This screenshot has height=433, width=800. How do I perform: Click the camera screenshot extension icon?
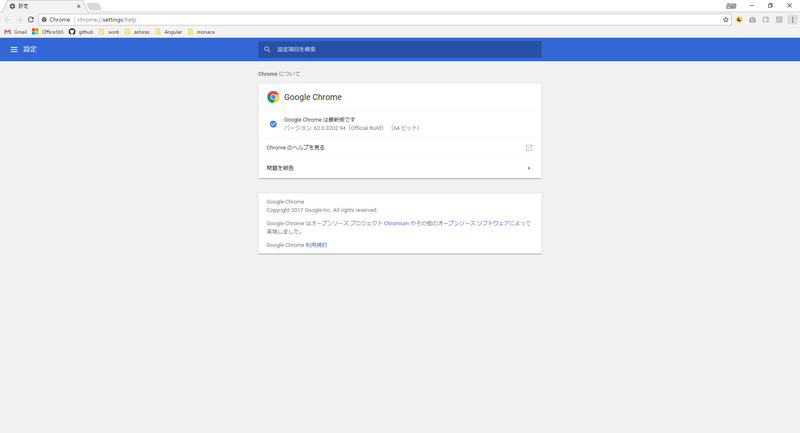coord(752,19)
